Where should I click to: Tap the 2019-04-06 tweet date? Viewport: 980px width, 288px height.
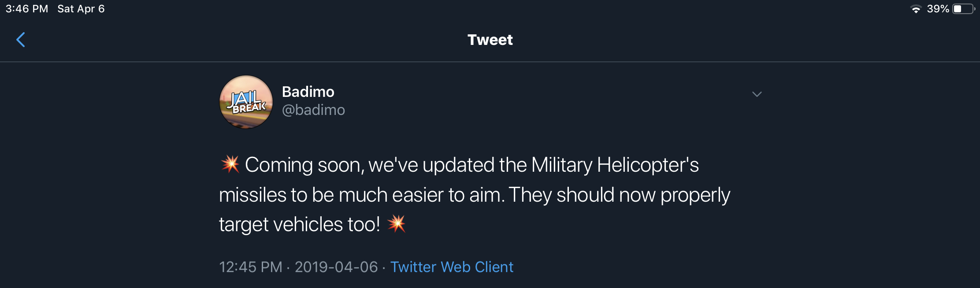pyautogui.click(x=336, y=267)
